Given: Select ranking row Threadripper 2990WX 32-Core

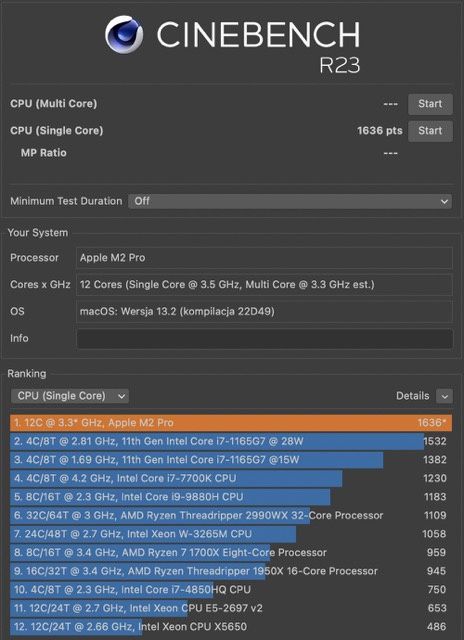Looking at the screenshot, I should point(231,516).
